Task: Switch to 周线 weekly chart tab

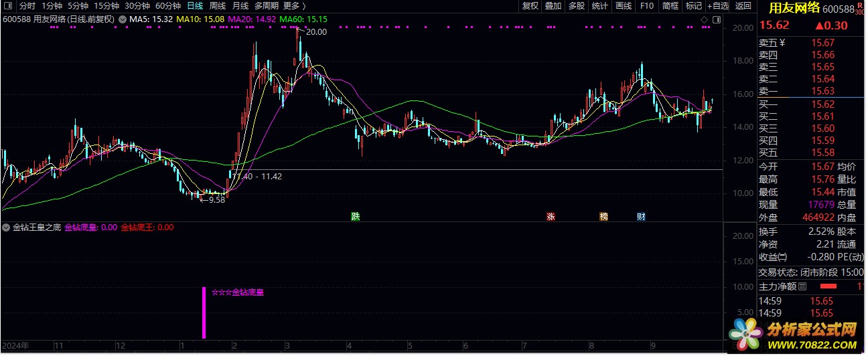Action: tap(218, 6)
